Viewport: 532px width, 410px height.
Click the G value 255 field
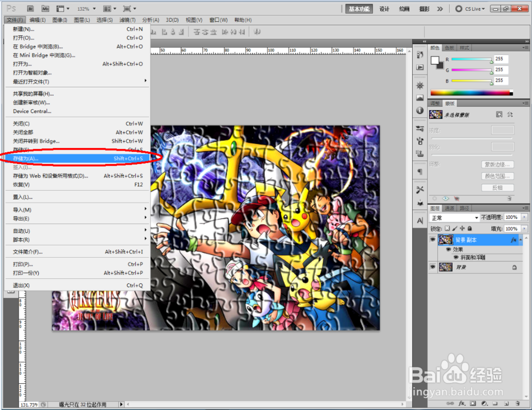[501, 70]
